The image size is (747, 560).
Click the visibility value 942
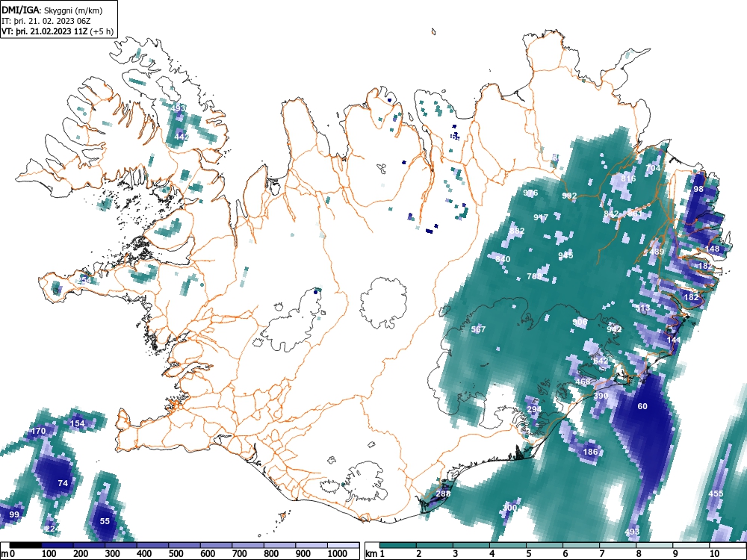click(x=615, y=329)
